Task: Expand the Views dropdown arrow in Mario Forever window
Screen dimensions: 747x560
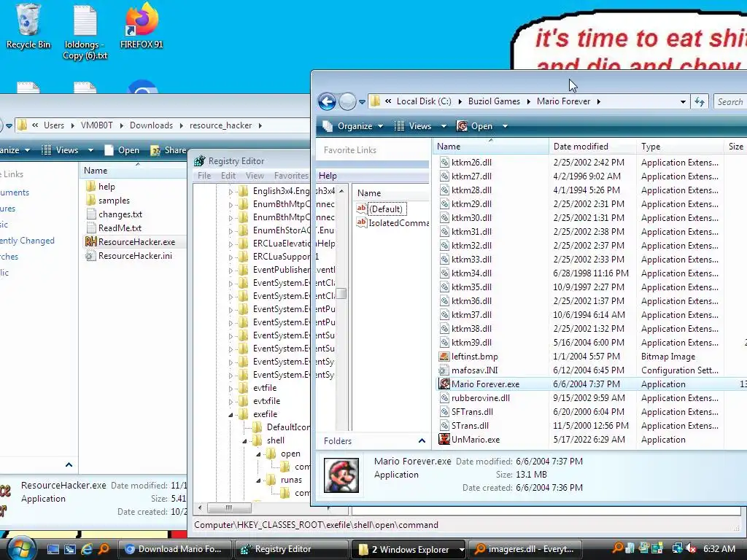Action: (444, 126)
